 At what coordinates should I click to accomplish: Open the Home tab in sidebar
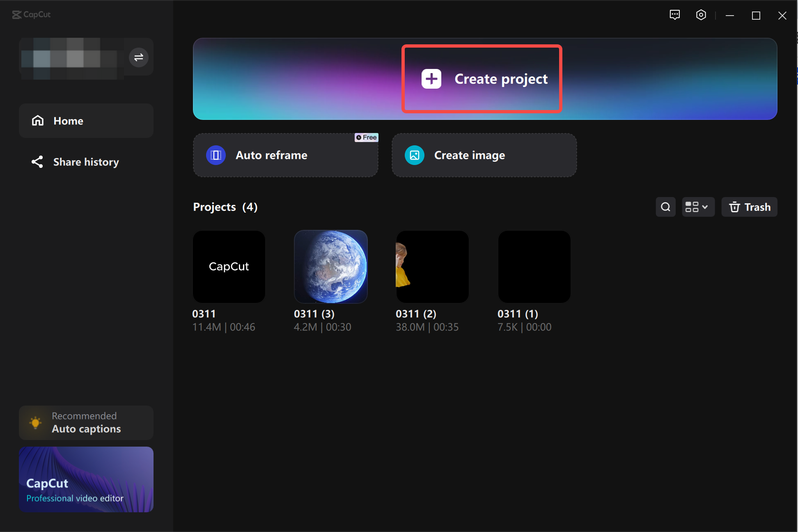click(x=86, y=121)
